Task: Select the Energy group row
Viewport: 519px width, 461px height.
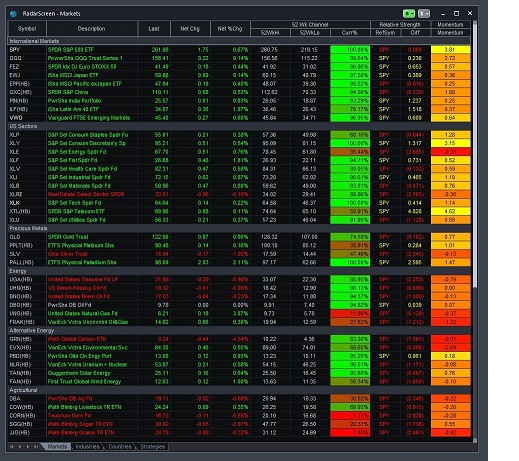Action: click(239, 271)
